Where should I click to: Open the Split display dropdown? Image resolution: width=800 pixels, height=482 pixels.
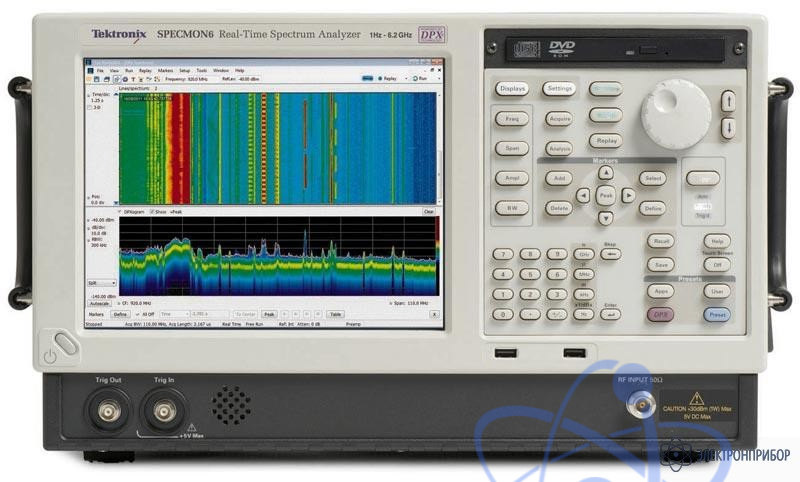coord(102,283)
